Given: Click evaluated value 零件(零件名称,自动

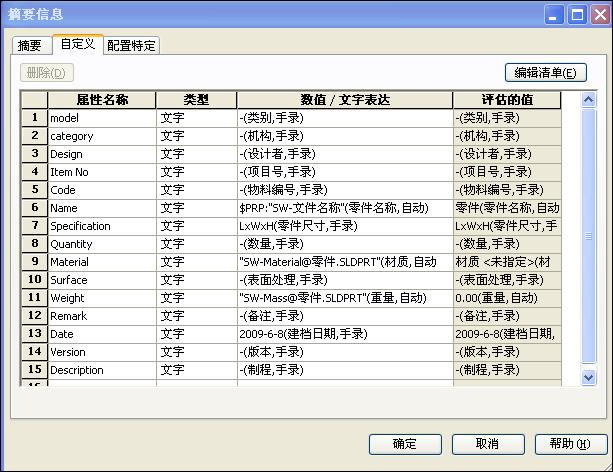Looking at the screenshot, I should 507,208.
